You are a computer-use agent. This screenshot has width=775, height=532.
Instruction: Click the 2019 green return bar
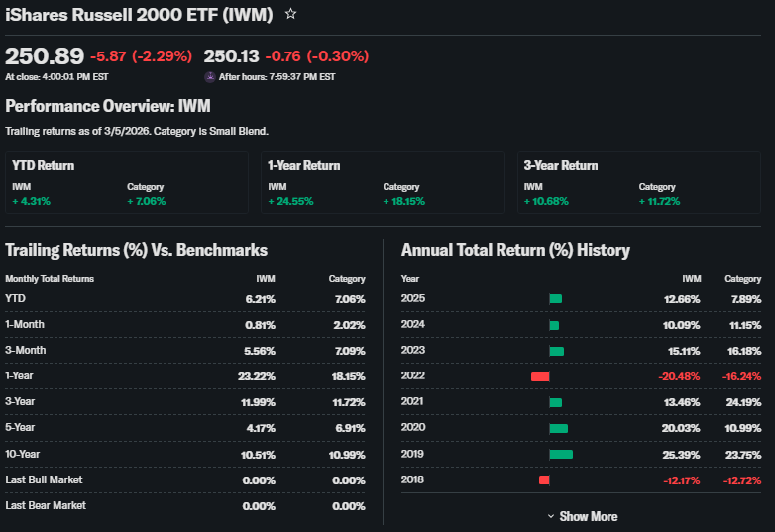(561, 454)
